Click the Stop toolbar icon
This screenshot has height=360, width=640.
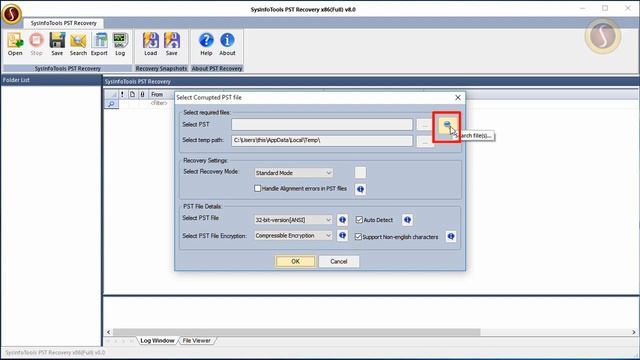[36, 44]
